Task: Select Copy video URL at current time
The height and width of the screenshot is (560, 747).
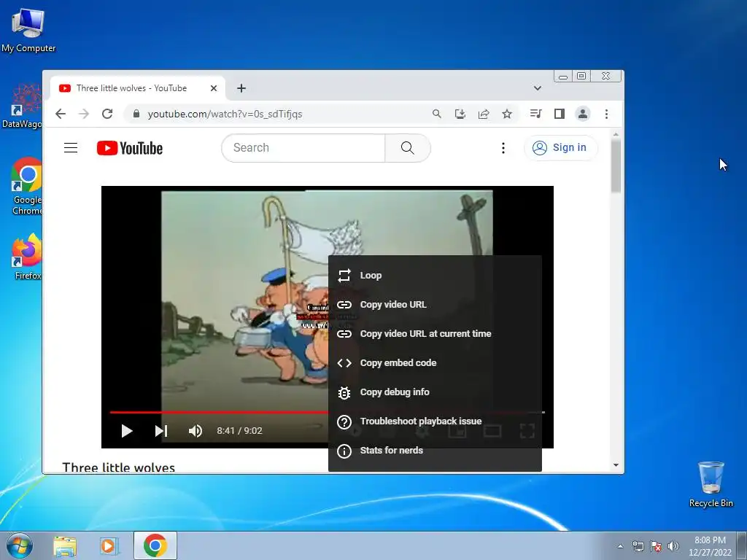Action: (435, 334)
